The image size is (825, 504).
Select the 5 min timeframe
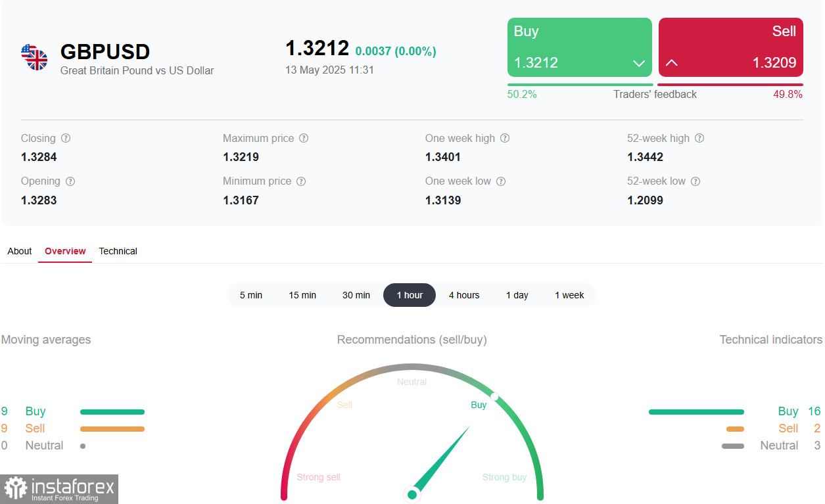pyautogui.click(x=251, y=295)
